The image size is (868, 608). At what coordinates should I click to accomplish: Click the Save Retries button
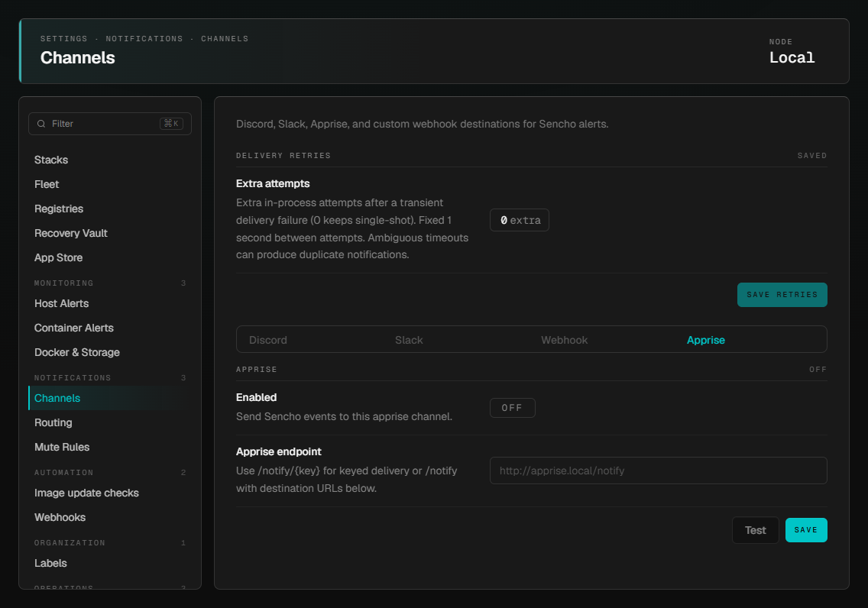click(782, 295)
